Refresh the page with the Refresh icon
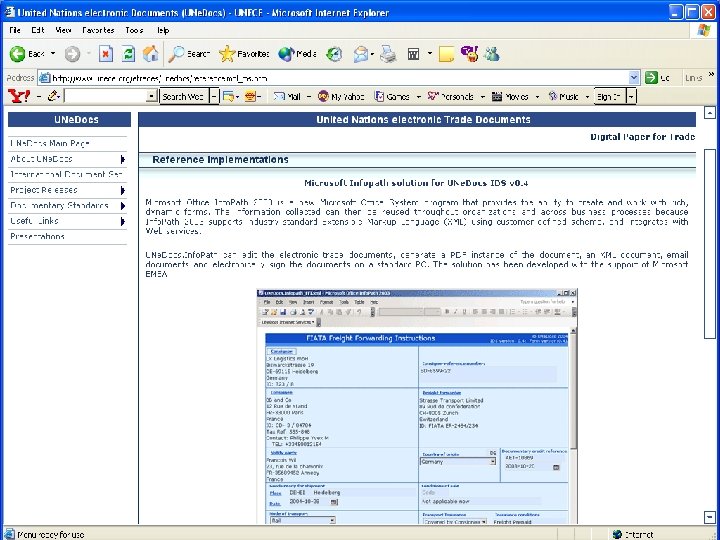This screenshot has width=720, height=540. 129,54
